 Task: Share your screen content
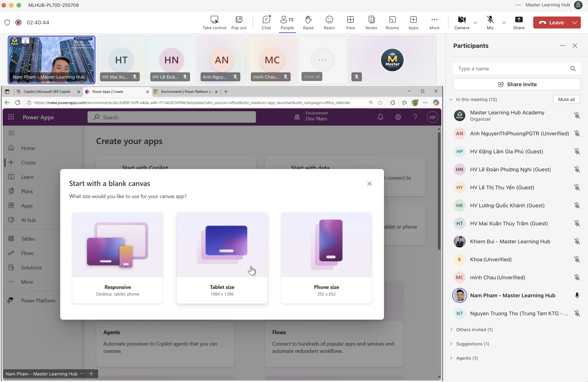coord(519,22)
